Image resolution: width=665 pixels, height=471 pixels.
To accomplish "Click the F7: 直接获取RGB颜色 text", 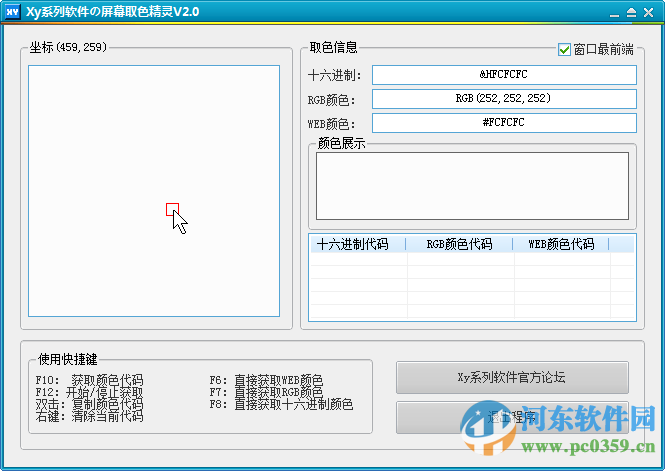I will [266, 392].
